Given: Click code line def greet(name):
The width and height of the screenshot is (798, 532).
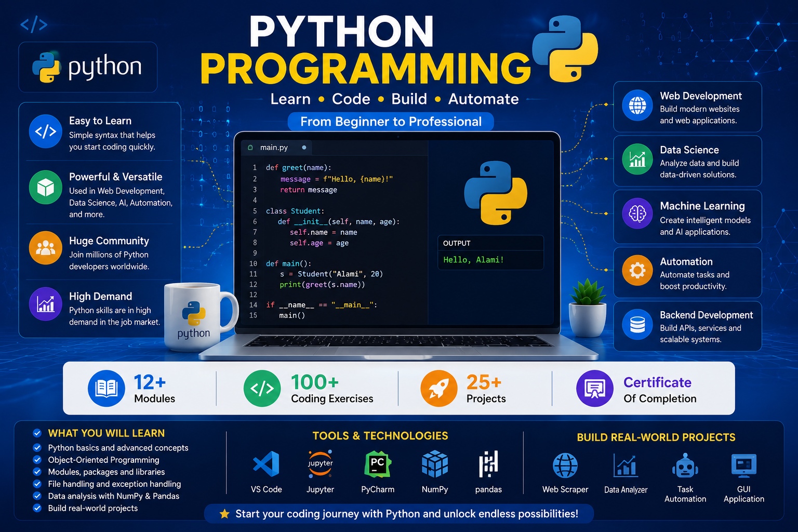Looking at the screenshot, I should (299, 168).
